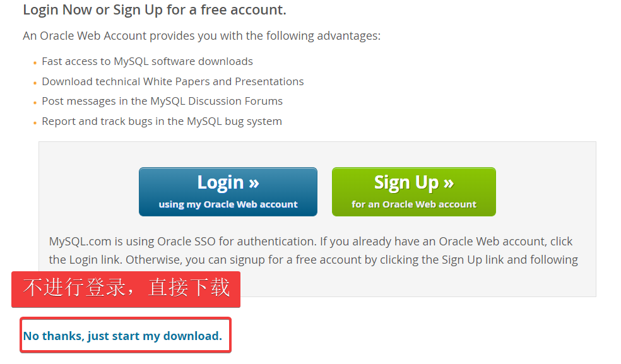Click the "Login Now or Sign Up" heading
This screenshot has width=621, height=364.
tap(155, 10)
